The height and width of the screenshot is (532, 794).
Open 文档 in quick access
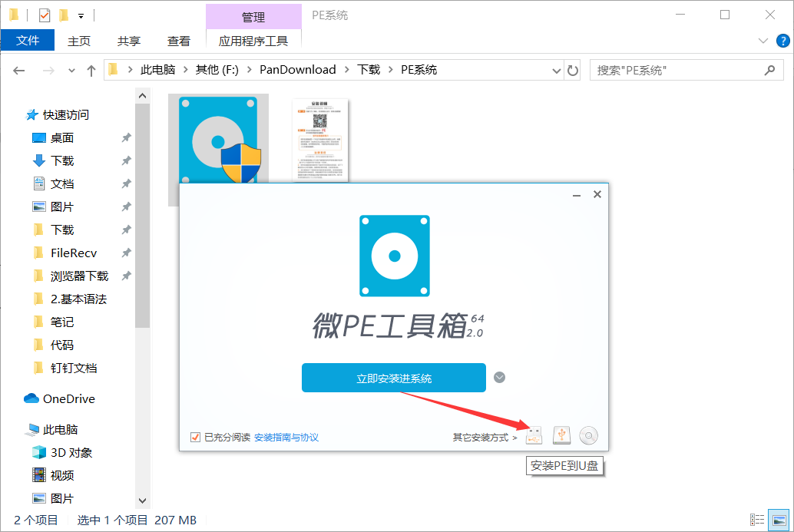click(x=53, y=183)
